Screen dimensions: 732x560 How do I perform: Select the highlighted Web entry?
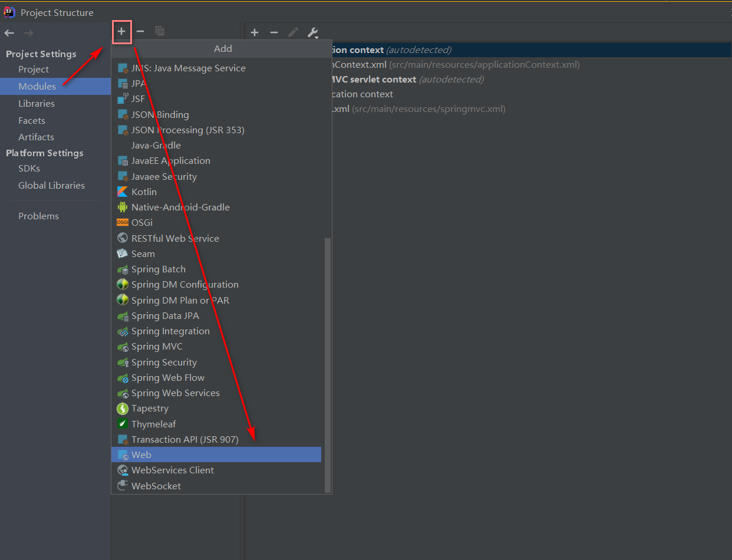217,454
